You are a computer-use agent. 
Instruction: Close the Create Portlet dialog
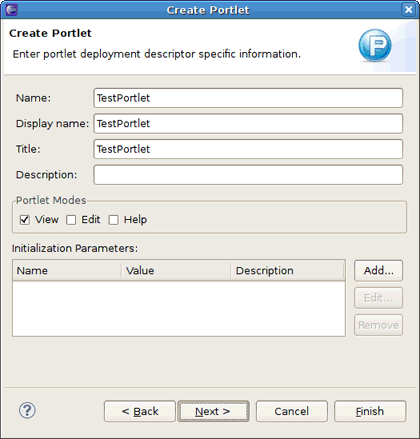(408, 10)
